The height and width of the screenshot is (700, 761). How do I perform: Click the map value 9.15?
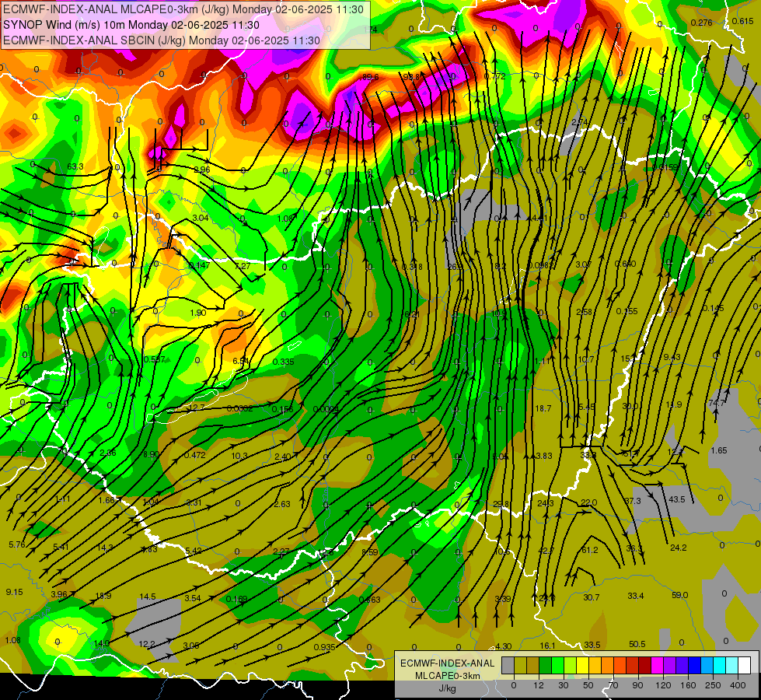(15, 592)
